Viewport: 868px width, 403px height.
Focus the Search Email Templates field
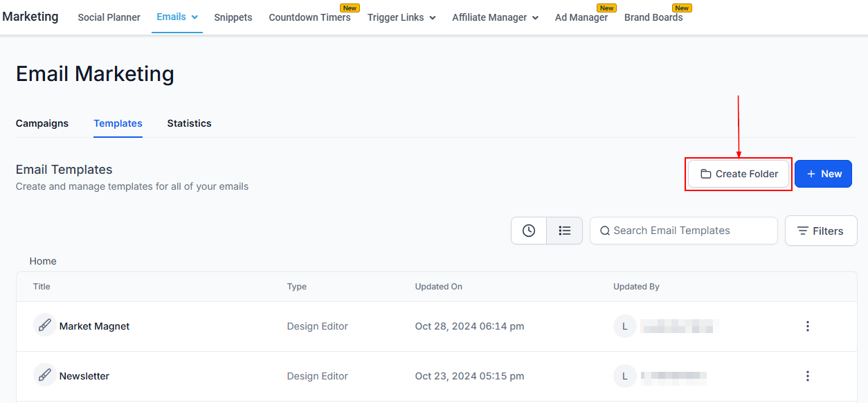[x=684, y=231]
